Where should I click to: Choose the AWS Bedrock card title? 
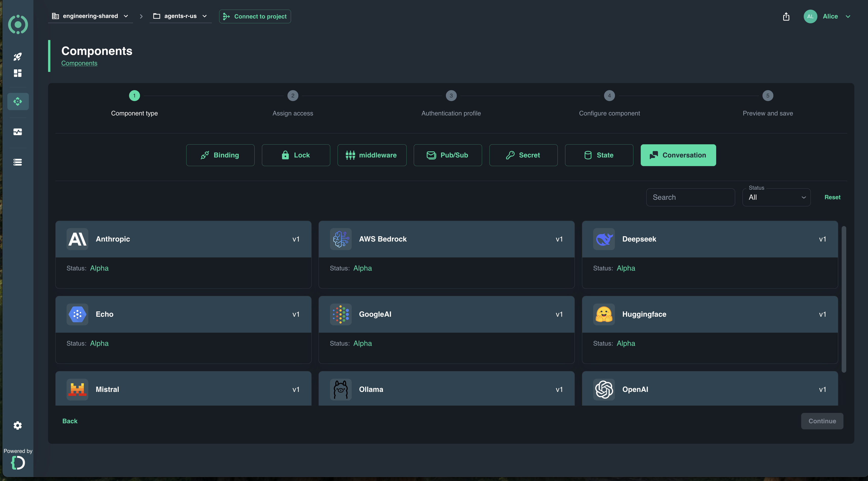click(383, 239)
